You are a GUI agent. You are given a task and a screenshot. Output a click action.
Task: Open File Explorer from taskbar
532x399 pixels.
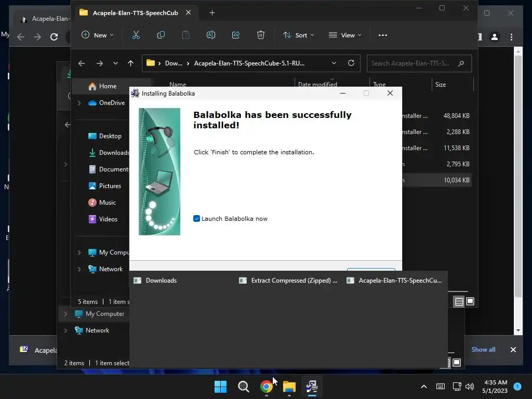[289, 387]
